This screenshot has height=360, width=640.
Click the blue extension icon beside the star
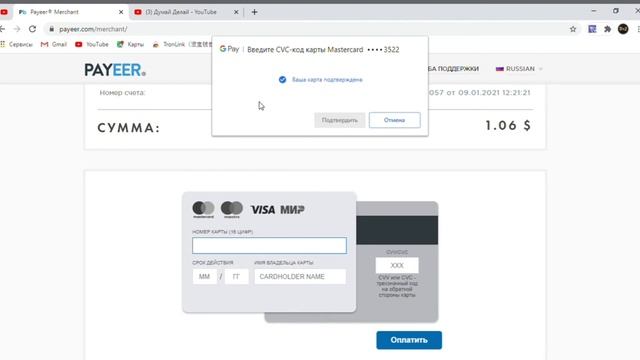(592, 29)
